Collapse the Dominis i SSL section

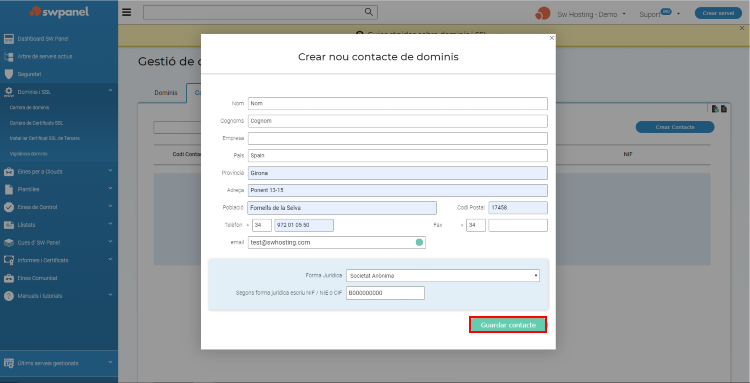110,90
